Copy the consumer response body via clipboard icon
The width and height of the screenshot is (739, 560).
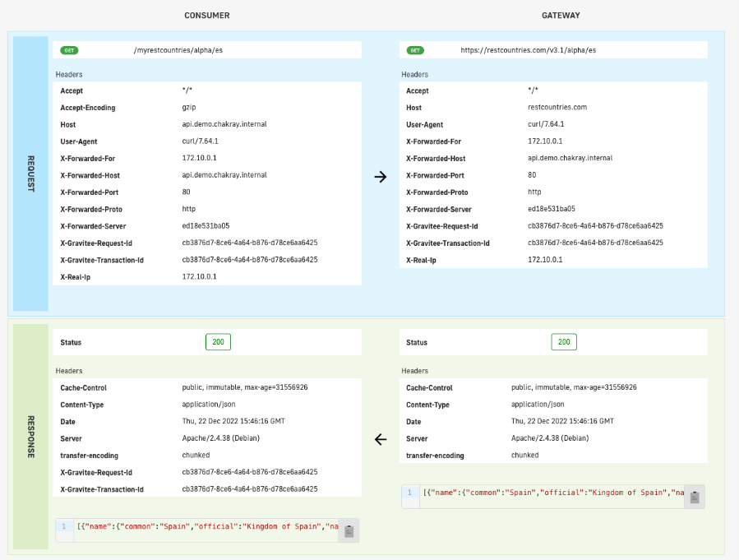tap(349, 530)
